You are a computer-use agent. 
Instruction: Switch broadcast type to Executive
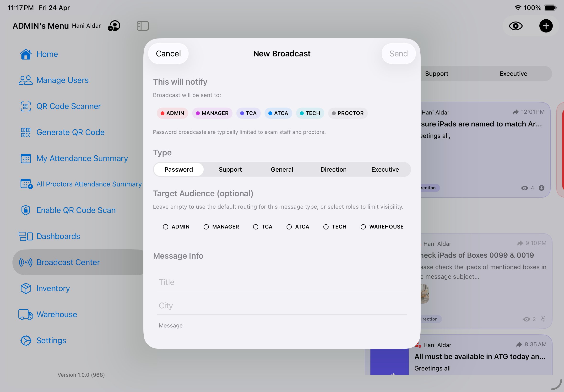pos(385,169)
